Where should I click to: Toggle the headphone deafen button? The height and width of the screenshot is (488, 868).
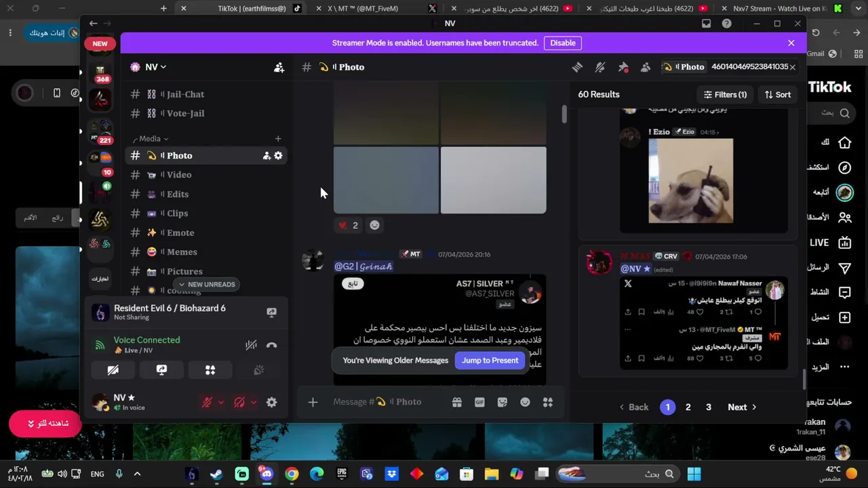point(239,403)
